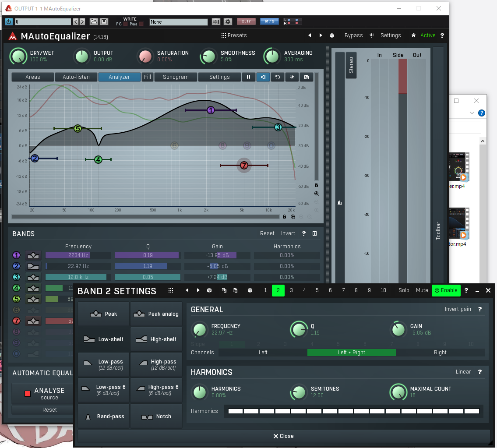This screenshot has height=448, width=497.
Task: Mute Band 2 in the settings header
Action: pos(422,290)
